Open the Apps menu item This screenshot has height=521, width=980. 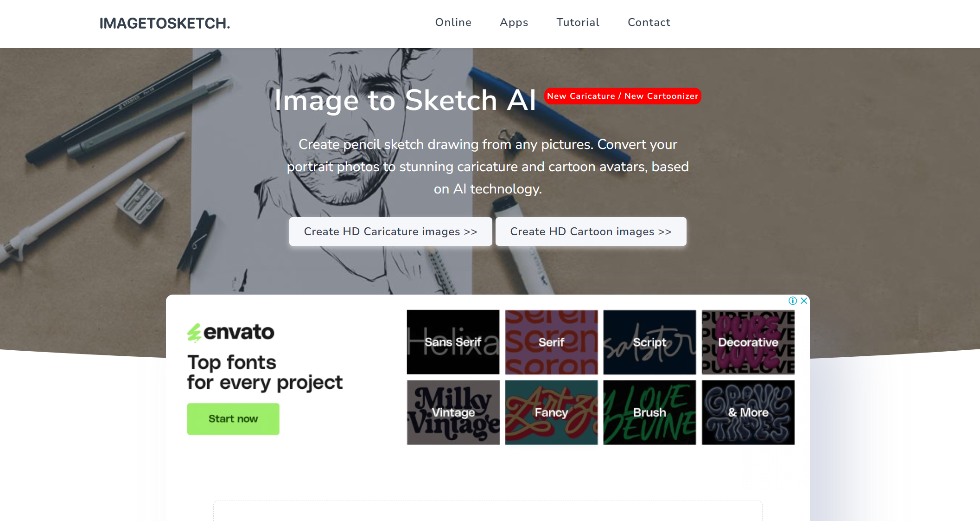[x=514, y=22]
